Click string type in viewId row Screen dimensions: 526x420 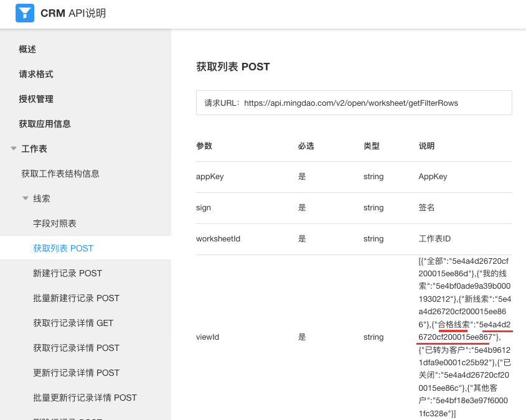pos(373,337)
